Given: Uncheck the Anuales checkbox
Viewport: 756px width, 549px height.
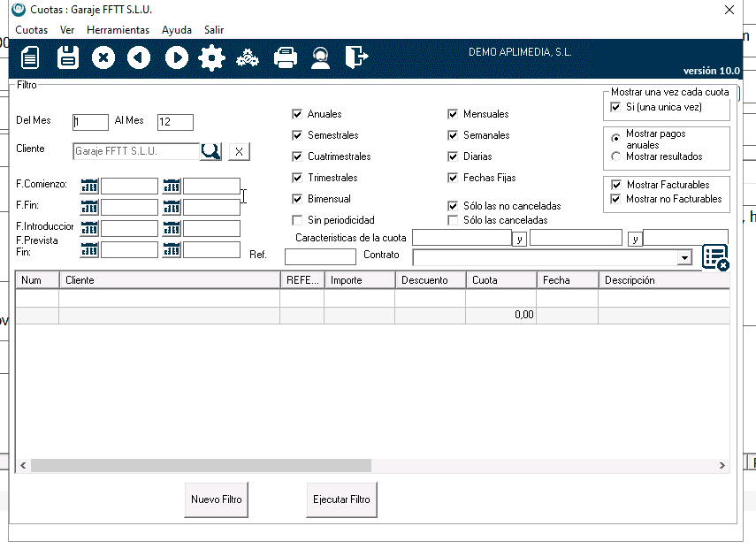Looking at the screenshot, I should [298, 114].
